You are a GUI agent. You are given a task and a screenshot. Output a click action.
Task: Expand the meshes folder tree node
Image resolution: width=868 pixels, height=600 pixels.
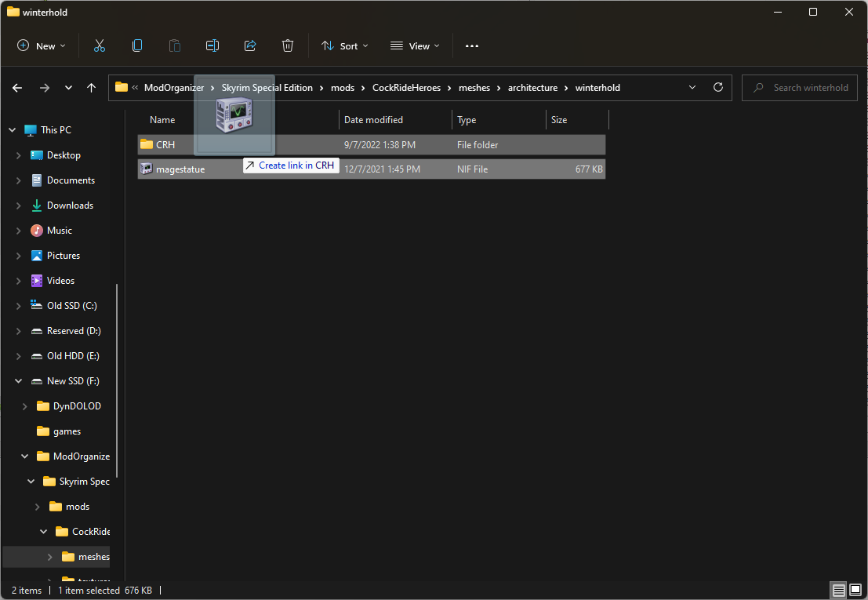(x=50, y=557)
